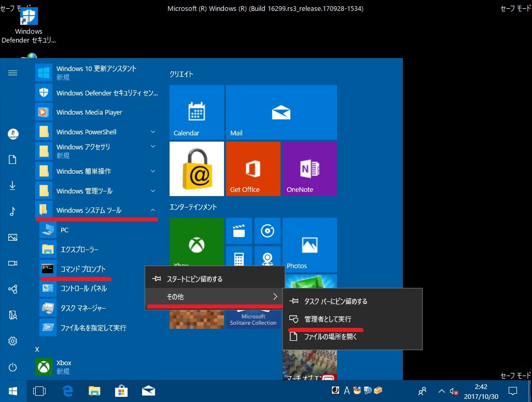Open the People icon in taskbar

tap(422, 391)
